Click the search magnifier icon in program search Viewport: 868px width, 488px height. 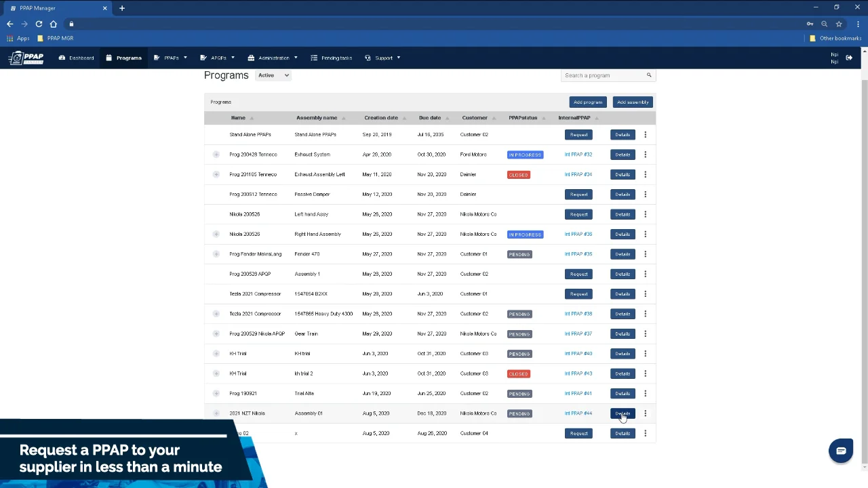(649, 75)
